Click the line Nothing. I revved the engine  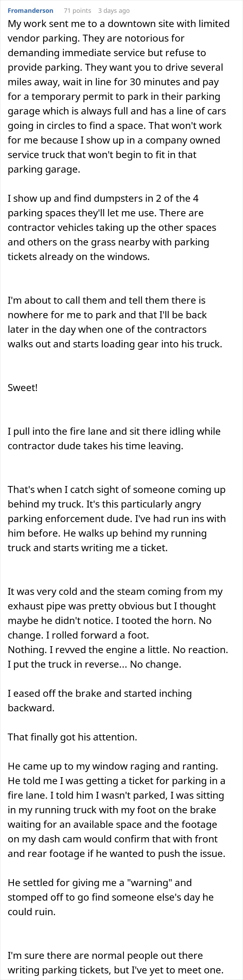[x=118, y=649]
